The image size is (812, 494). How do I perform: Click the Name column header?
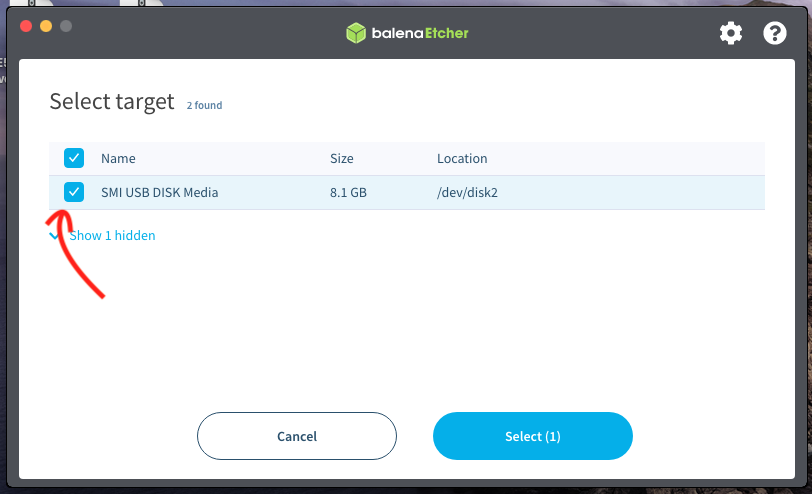point(118,158)
